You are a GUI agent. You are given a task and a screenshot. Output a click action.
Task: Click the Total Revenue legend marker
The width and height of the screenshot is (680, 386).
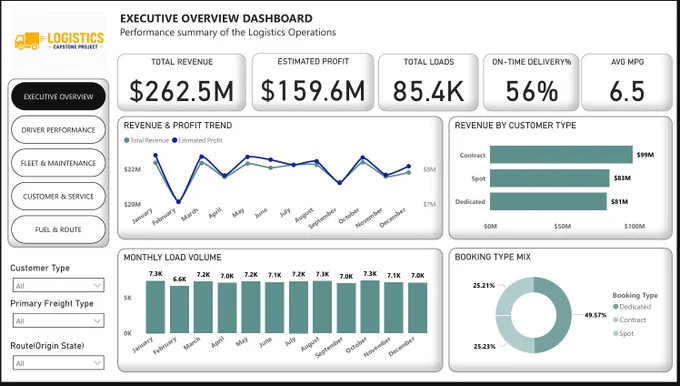click(x=127, y=141)
